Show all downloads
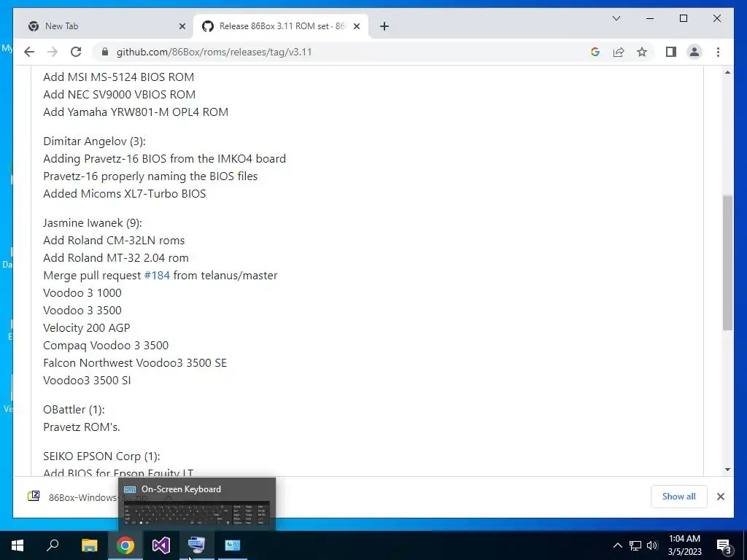Screen dimensions: 747x560 [678, 496]
